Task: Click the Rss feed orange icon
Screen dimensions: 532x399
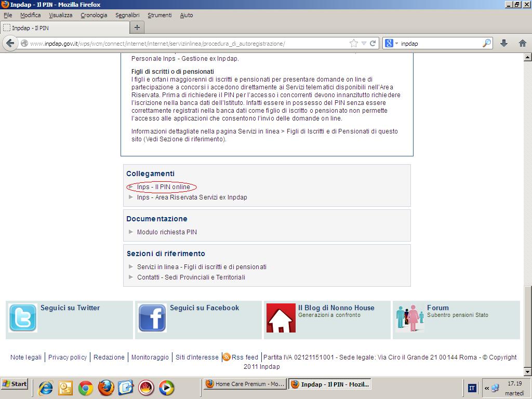Action: click(x=227, y=357)
